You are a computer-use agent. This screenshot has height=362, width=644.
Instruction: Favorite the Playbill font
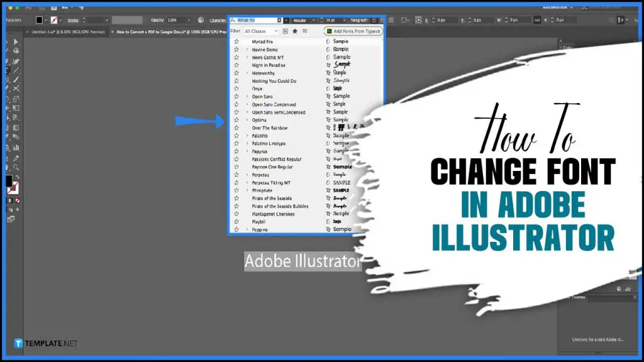tap(236, 222)
